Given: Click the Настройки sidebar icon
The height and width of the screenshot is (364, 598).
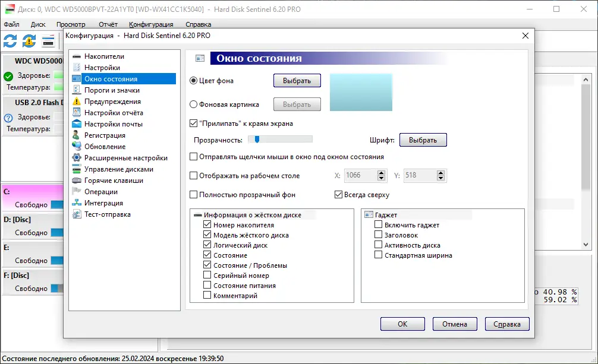Looking at the screenshot, I should pos(77,68).
